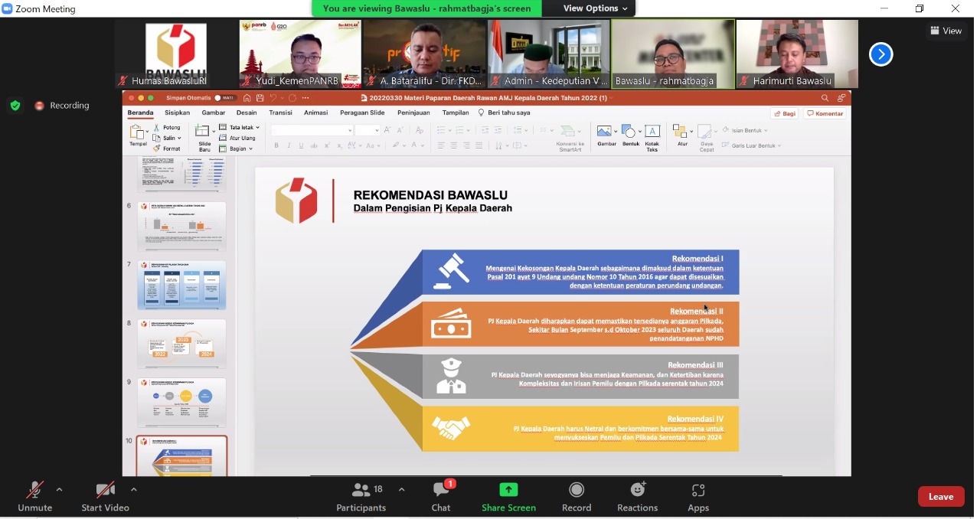980x519 pixels.
Task: Select the Humas Bawaslu RI participant tile
Action: click(x=176, y=54)
